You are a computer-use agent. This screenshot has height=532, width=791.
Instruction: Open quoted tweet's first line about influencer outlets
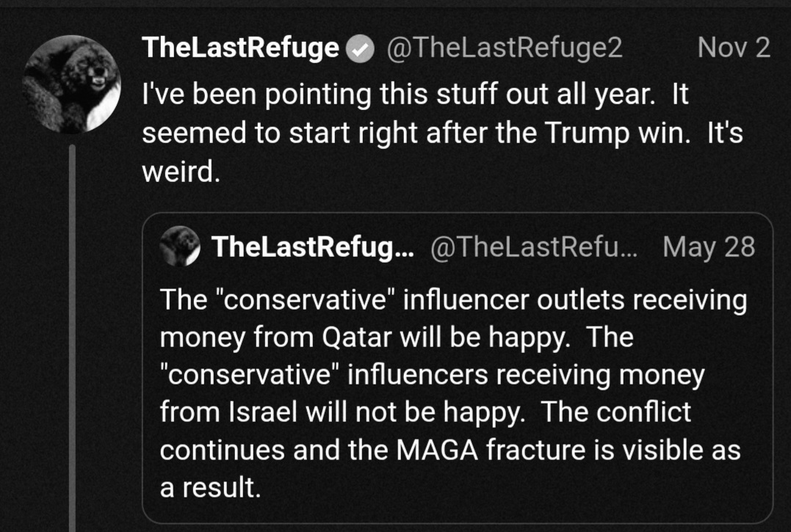(x=453, y=300)
